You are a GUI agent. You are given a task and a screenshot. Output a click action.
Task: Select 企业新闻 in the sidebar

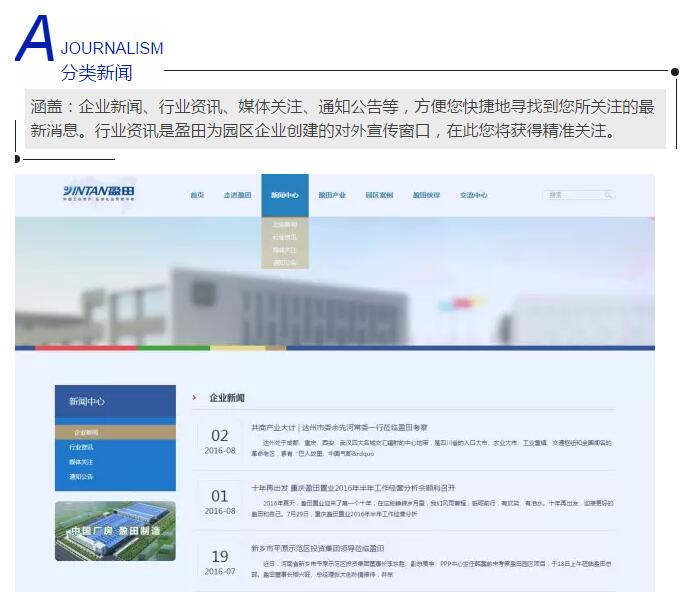click(84, 432)
